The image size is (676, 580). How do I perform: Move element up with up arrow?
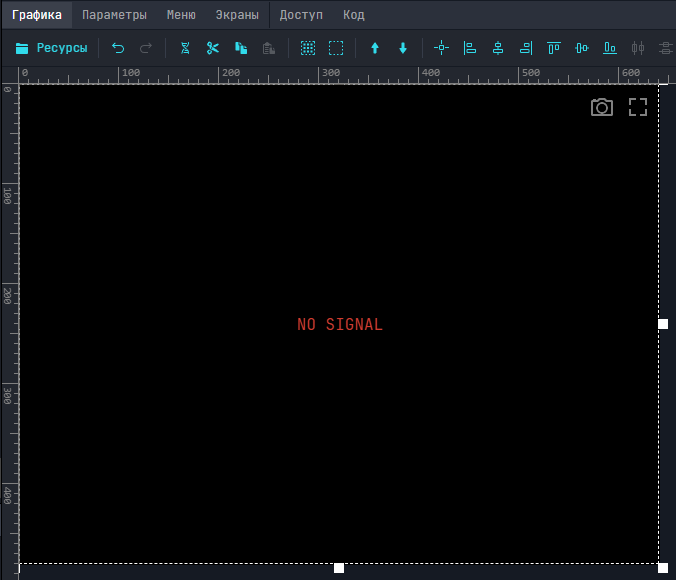[375, 48]
